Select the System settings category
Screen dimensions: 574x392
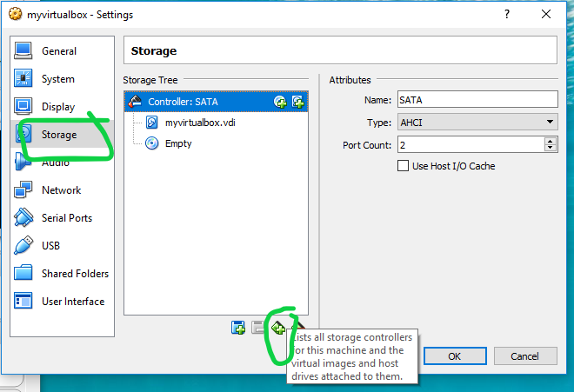[57, 79]
